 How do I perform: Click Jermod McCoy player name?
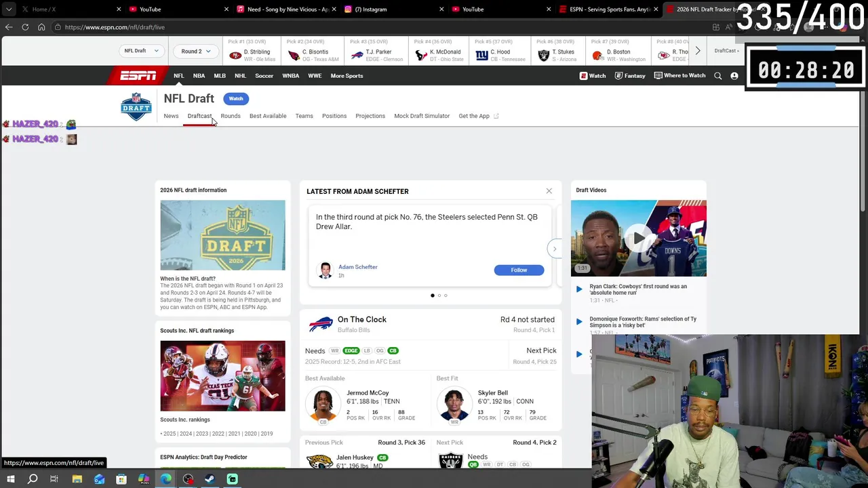tap(368, 393)
